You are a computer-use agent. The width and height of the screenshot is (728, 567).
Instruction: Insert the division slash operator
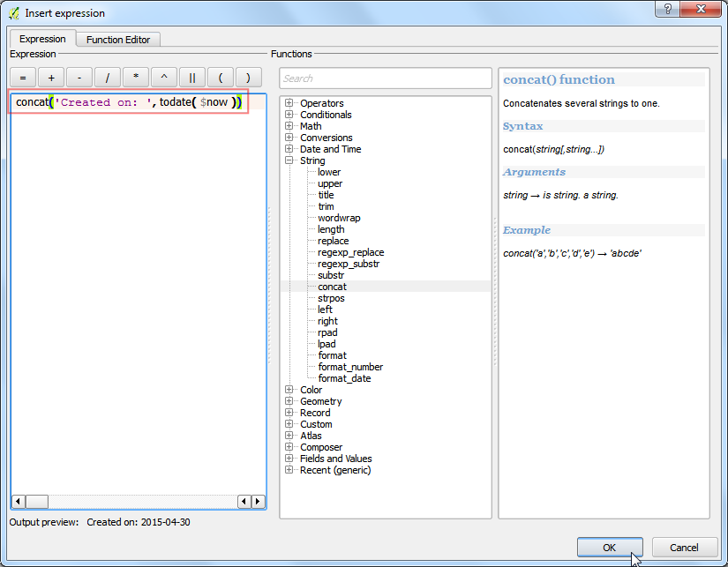[108, 78]
